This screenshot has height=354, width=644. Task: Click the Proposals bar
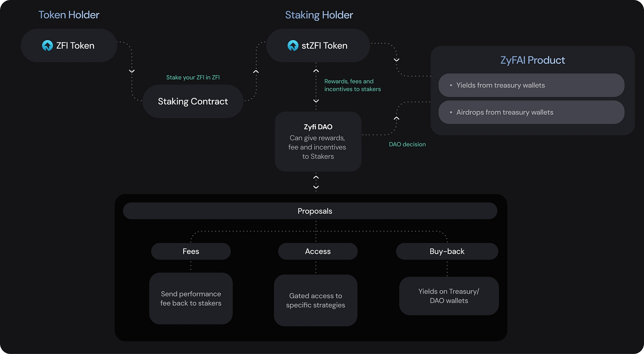310,211
